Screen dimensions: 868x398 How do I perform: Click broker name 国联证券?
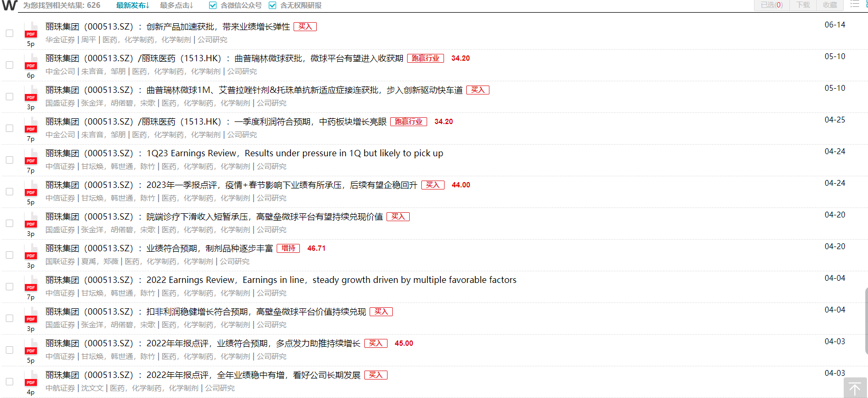(60, 261)
